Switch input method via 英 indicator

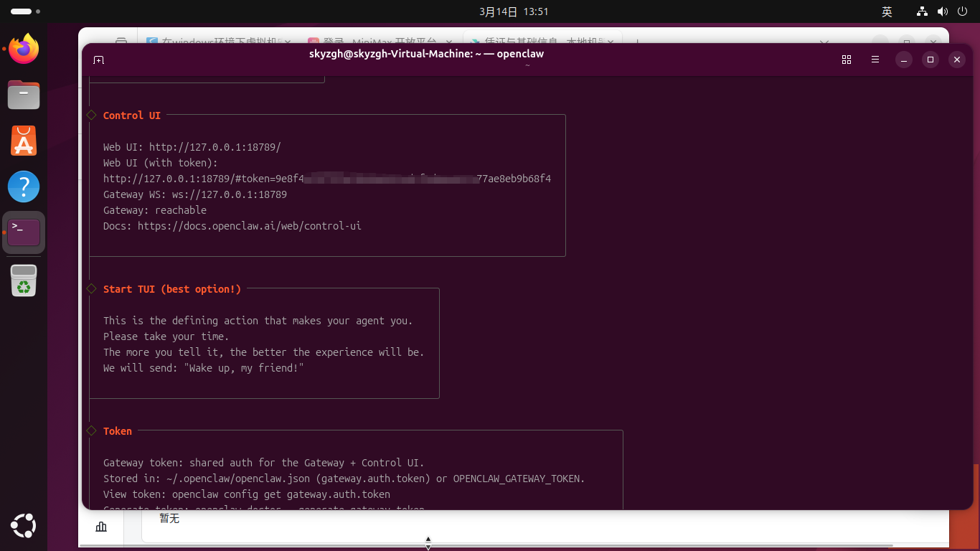(887, 11)
